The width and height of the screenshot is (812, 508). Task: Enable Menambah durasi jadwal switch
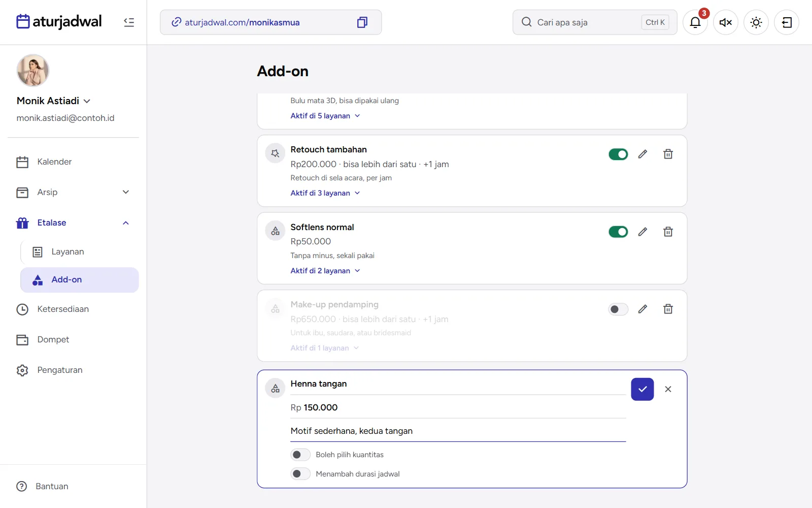tap(300, 474)
